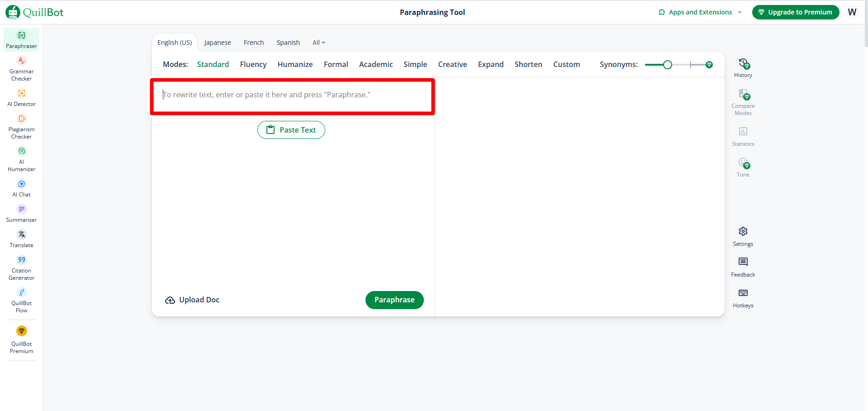Select the Expand mode

coord(491,64)
